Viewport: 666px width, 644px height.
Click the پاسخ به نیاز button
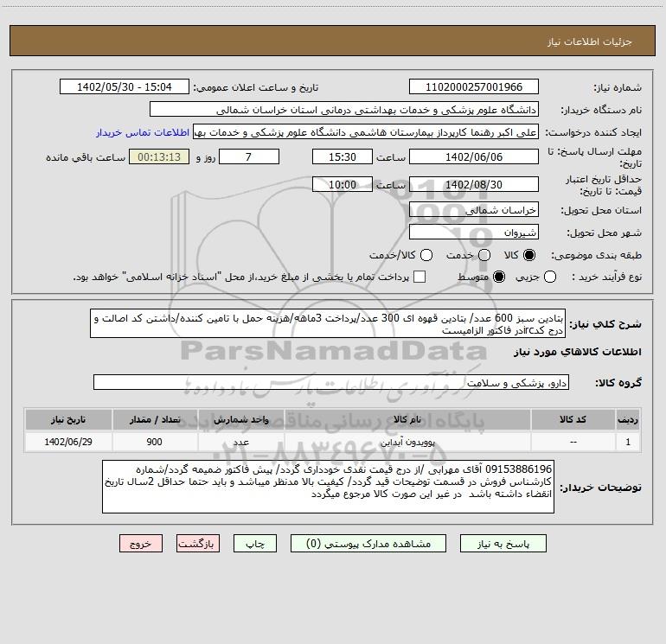pos(503,544)
